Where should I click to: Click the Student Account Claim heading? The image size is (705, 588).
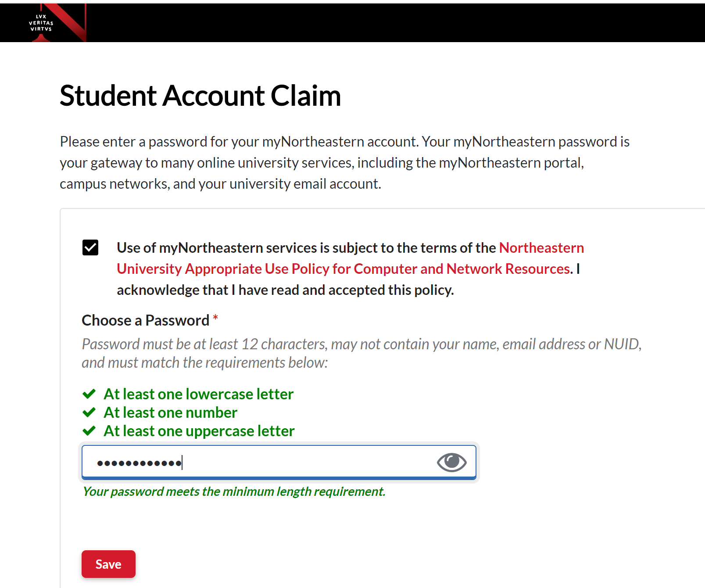coord(200,96)
